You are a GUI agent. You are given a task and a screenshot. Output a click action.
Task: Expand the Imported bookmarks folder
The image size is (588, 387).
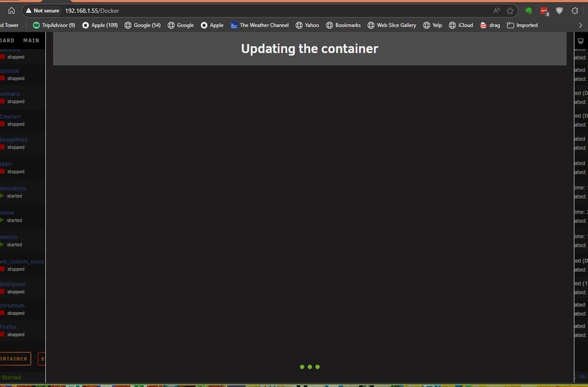[522, 25]
